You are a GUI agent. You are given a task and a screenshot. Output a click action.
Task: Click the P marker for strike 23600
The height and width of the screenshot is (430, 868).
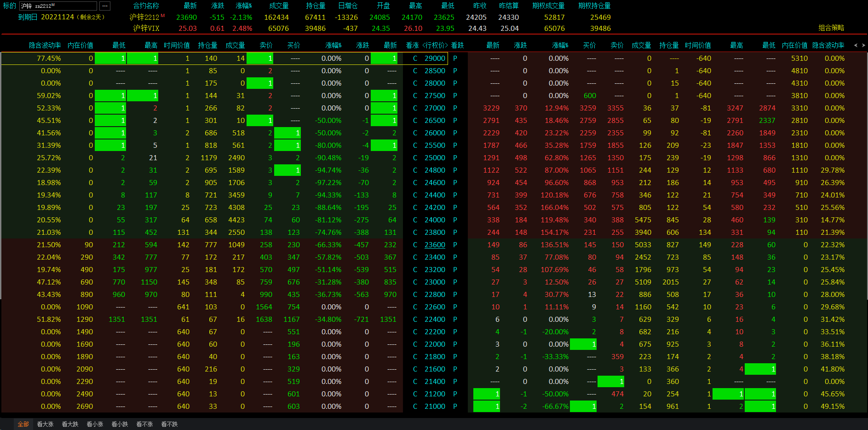point(455,245)
